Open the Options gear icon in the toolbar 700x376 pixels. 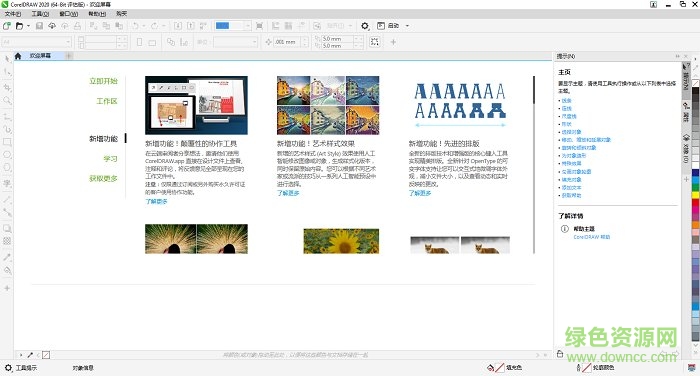pyautogui.click(x=365, y=26)
